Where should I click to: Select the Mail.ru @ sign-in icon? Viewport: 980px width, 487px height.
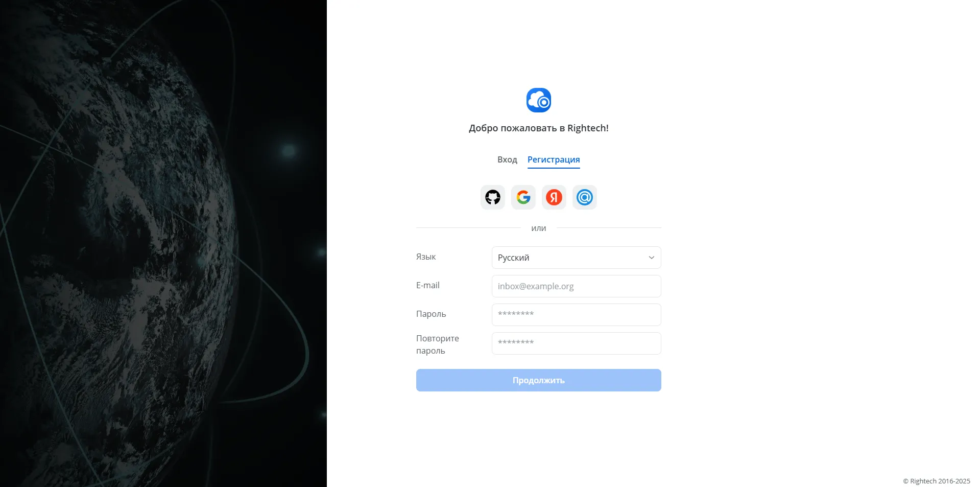point(585,197)
